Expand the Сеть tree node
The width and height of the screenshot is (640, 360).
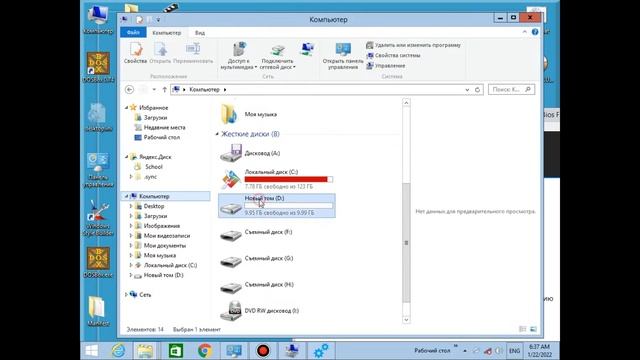tap(127, 294)
